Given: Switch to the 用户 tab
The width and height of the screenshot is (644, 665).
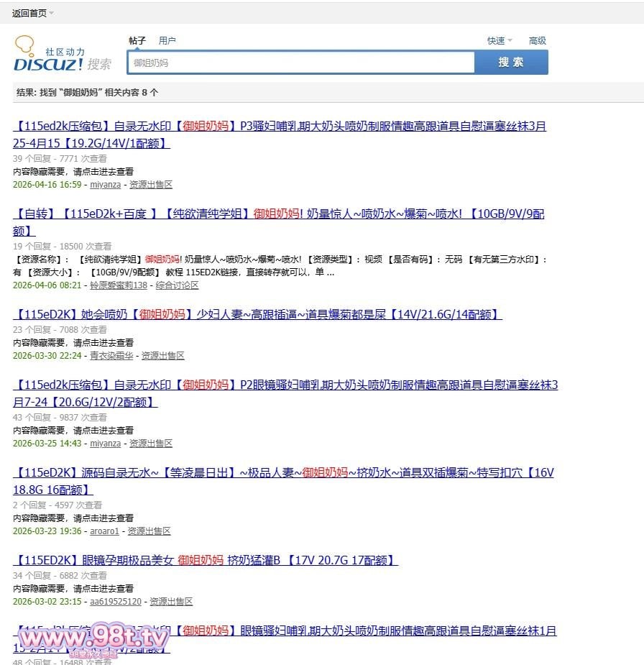Looking at the screenshot, I should (x=167, y=41).
